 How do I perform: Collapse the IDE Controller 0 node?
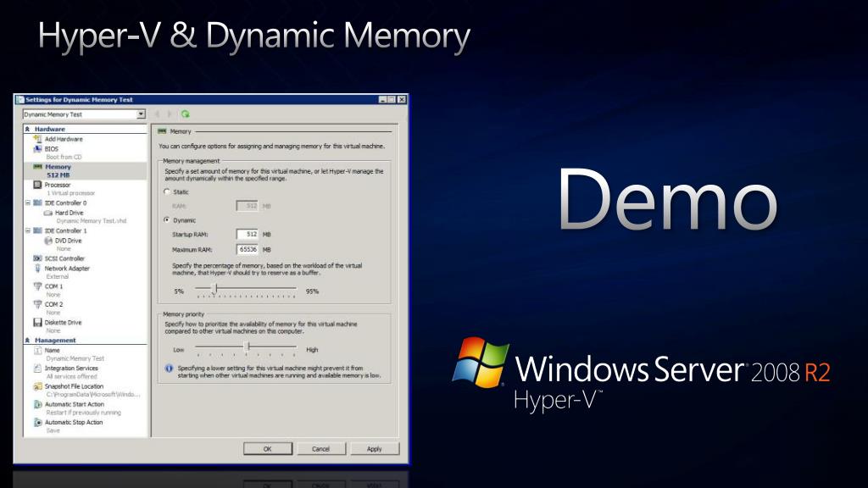[x=28, y=203]
